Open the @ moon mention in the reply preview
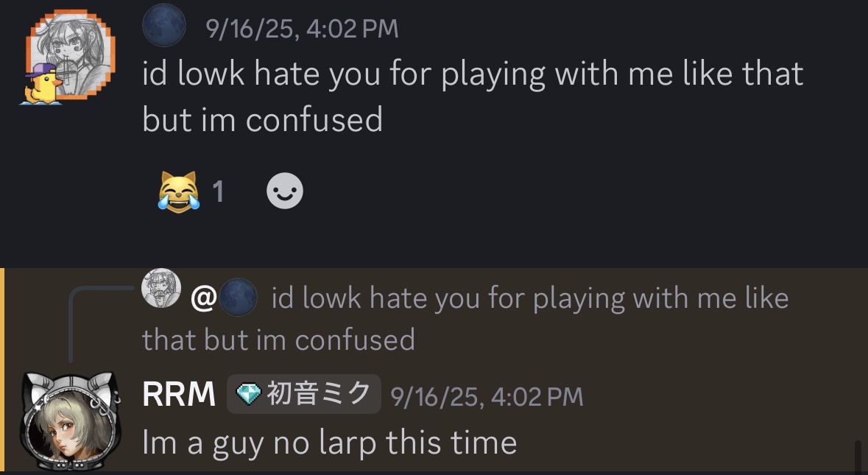The image size is (868, 475). [224, 298]
